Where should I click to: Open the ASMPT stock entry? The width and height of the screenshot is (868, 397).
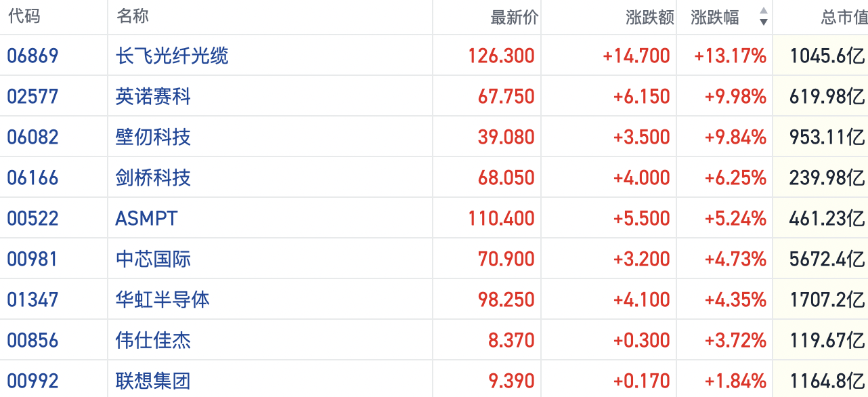(x=146, y=218)
